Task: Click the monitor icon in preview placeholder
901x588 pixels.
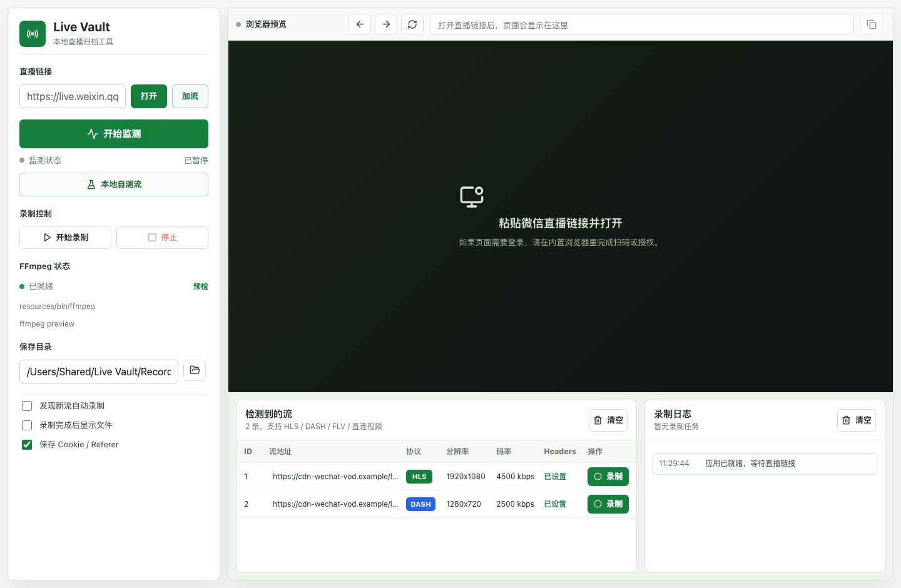Action: 472,196
